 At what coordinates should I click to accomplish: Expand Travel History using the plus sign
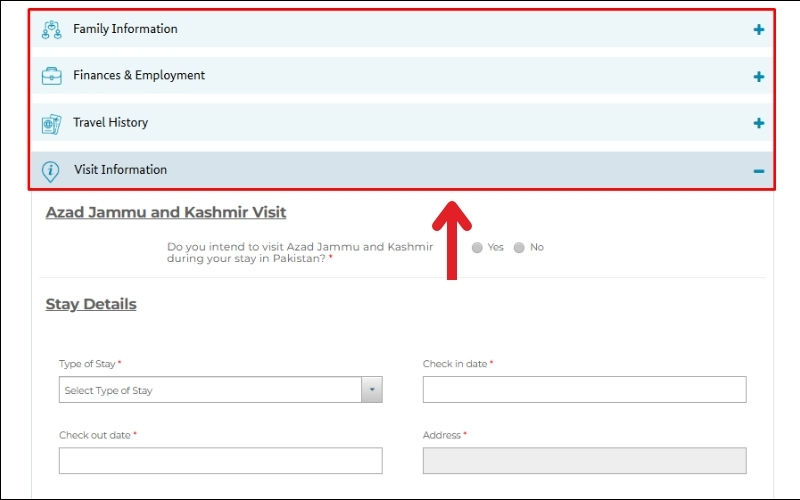click(759, 123)
